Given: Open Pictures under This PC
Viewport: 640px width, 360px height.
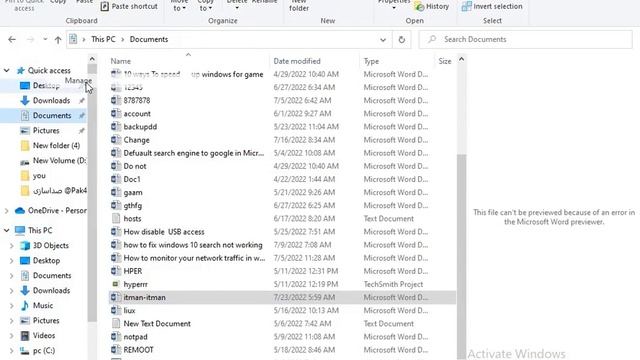Looking at the screenshot, I should tap(46, 321).
